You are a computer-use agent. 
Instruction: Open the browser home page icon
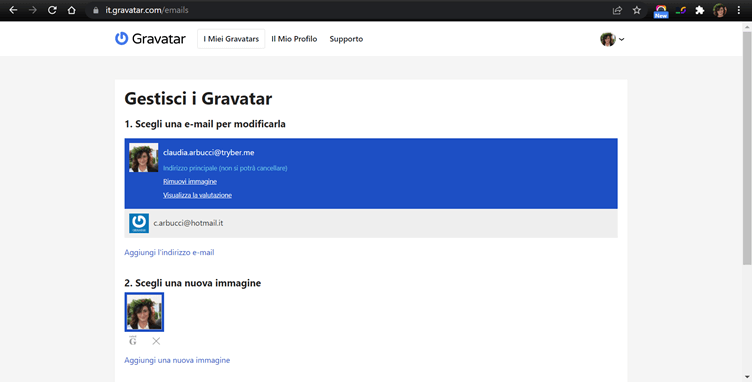pos(71,10)
